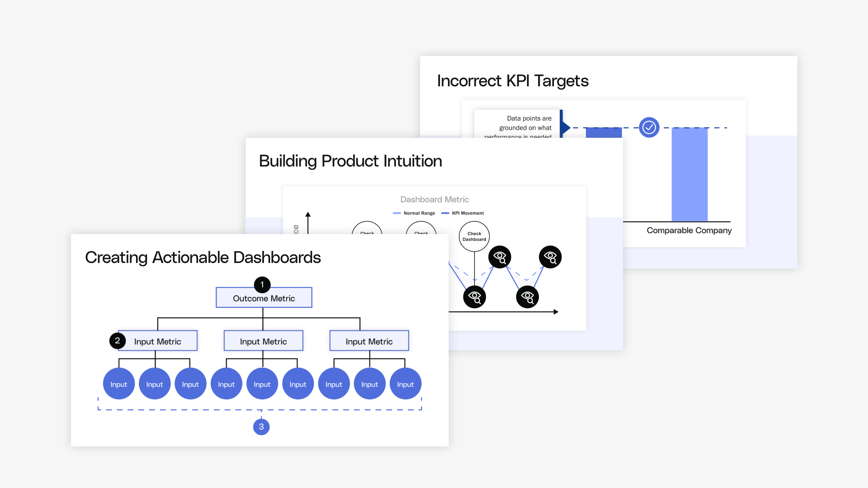Click the Check Dashboard circle icon
This screenshot has height=488, width=868.
[x=474, y=236]
